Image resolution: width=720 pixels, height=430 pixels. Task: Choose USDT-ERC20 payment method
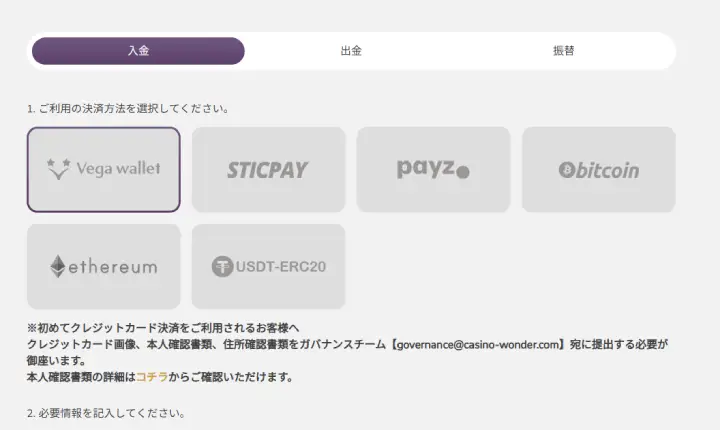click(x=268, y=266)
